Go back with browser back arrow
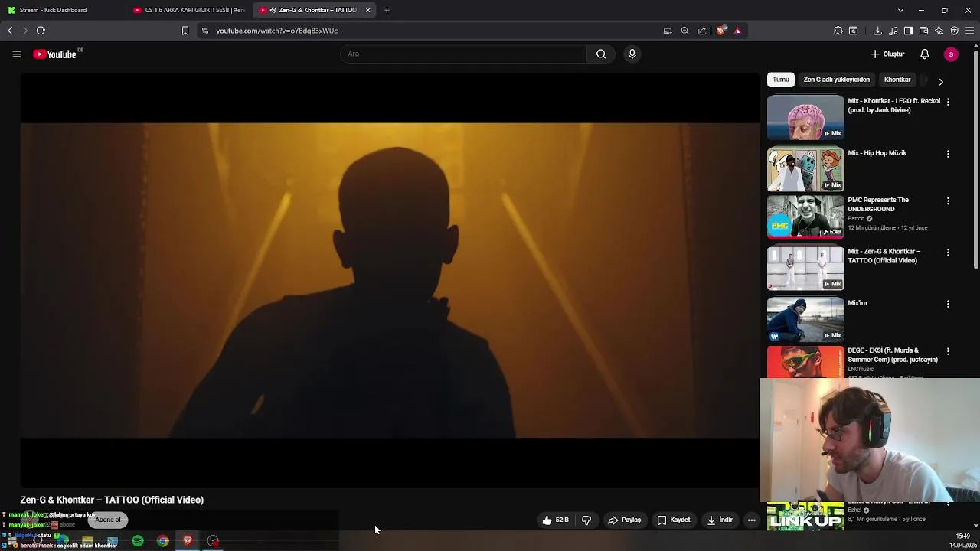The image size is (980, 551). tap(10, 31)
